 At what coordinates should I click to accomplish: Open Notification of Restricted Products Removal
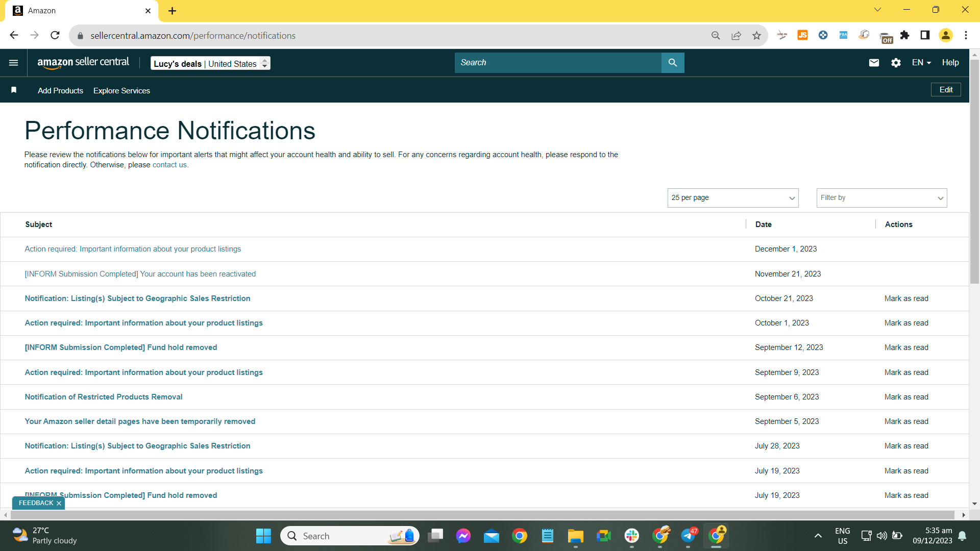(x=103, y=397)
